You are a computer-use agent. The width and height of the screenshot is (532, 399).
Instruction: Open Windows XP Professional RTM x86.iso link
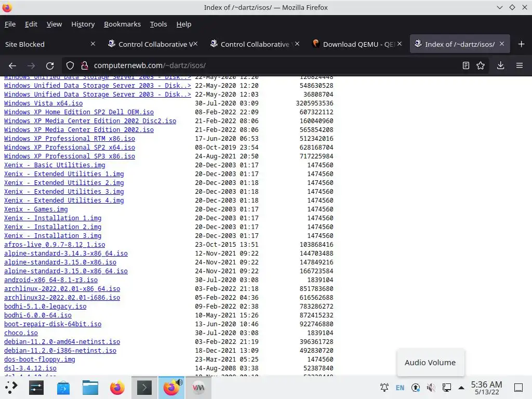[70, 138]
